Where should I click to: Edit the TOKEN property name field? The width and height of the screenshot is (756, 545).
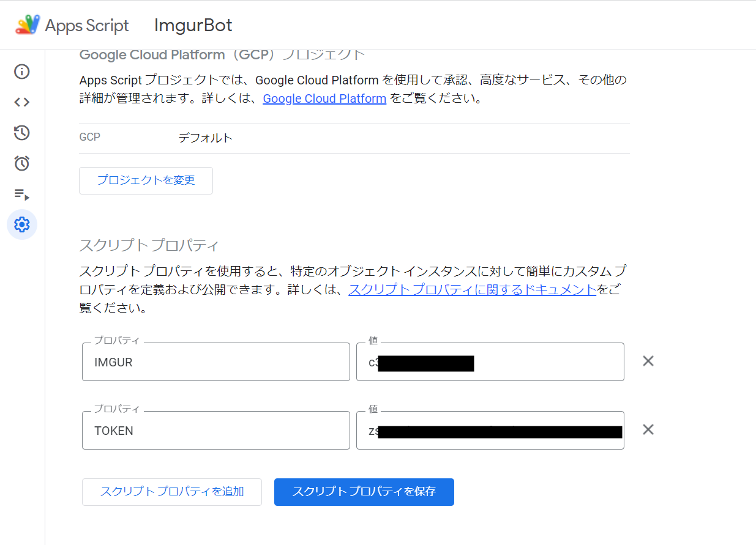(216, 431)
